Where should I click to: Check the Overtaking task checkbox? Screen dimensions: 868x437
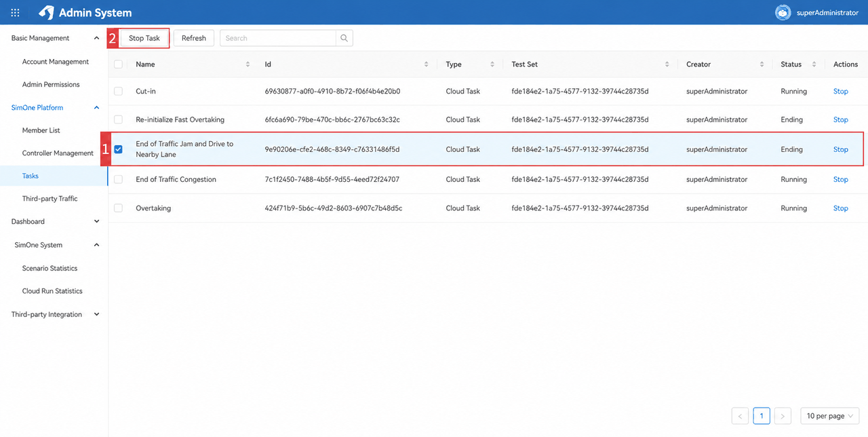click(x=119, y=208)
